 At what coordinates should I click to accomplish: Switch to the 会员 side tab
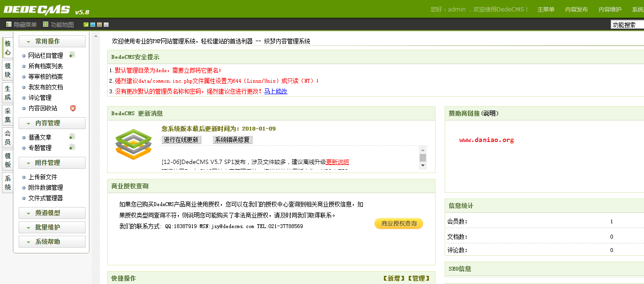[8, 138]
